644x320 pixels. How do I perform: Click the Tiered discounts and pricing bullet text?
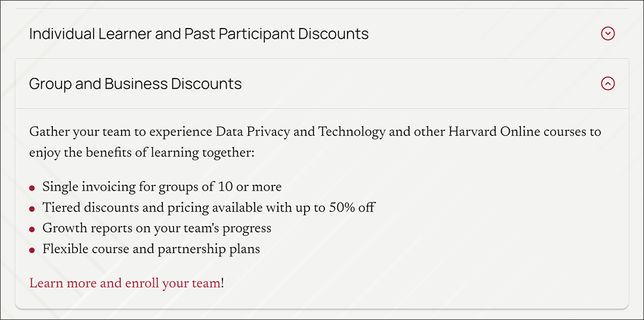208,207
